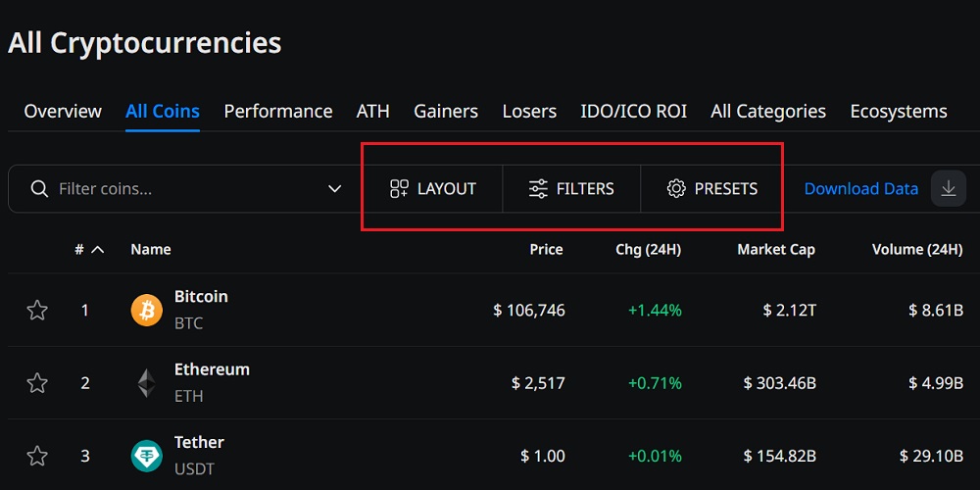Viewport: 980px width, 490px height.
Task: Open the Layout options
Action: 432,189
